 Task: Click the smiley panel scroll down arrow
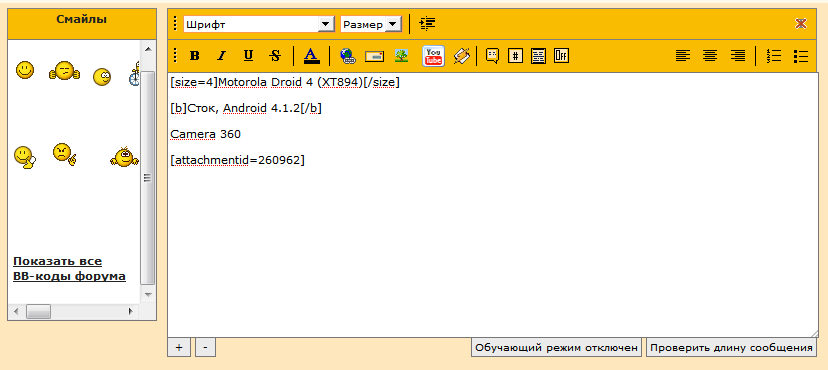[x=148, y=295]
